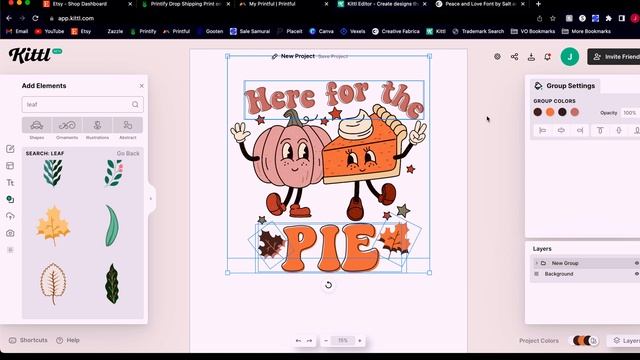Add the leafy branch with pink berries
640x360 pixels.
[x=114, y=173]
